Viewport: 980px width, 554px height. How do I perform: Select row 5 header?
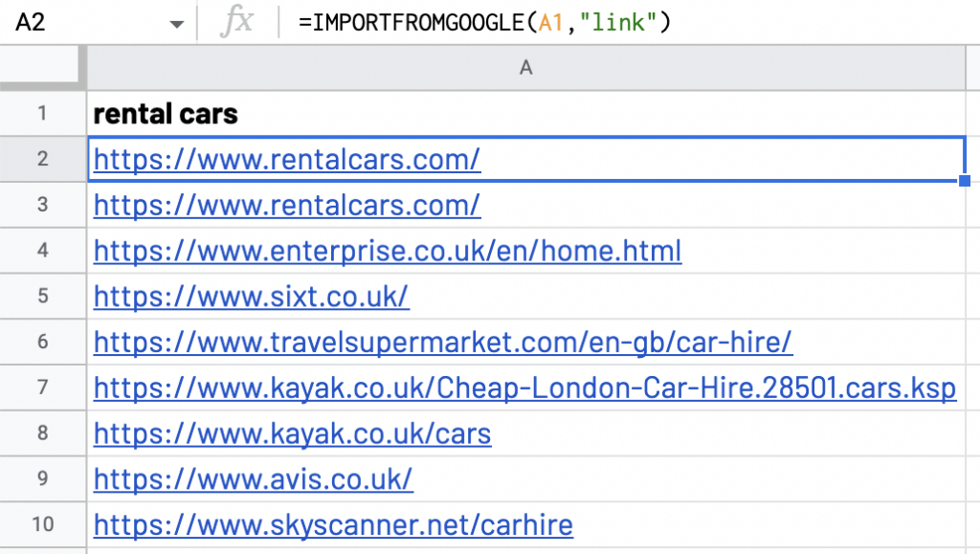(42, 296)
